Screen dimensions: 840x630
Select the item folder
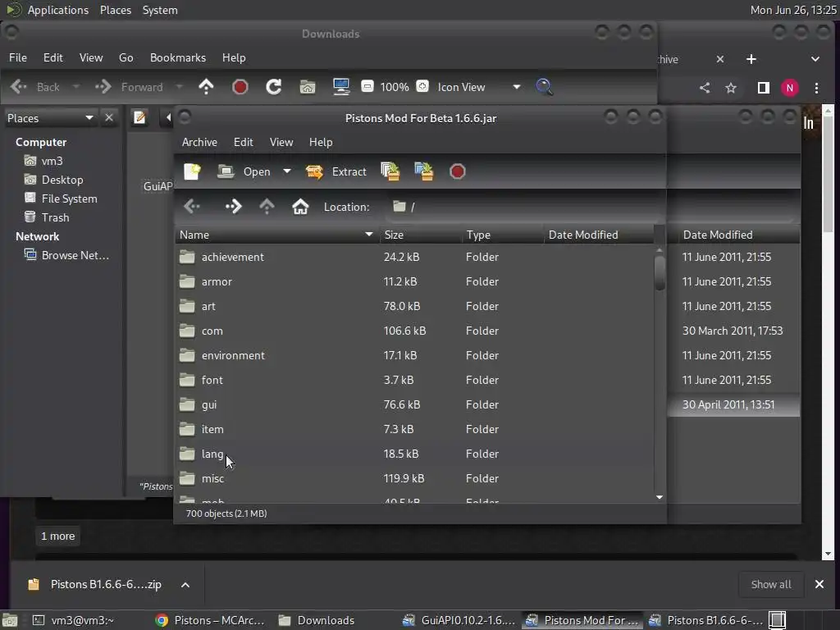tap(414, 430)
